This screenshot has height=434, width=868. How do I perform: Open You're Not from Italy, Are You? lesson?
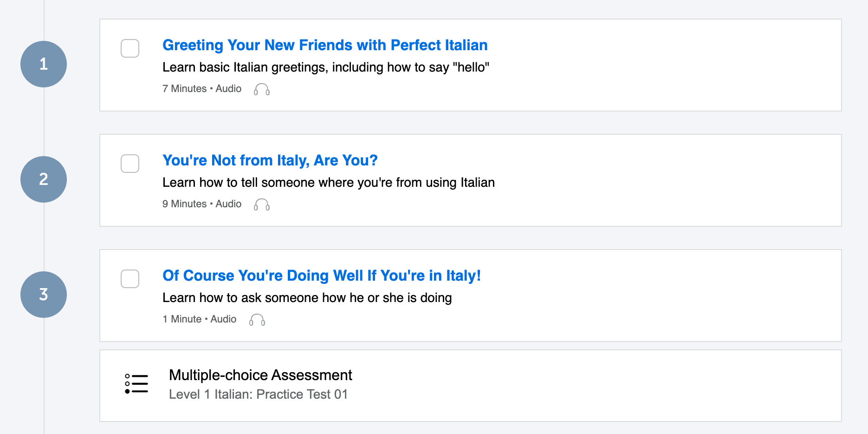point(270,160)
